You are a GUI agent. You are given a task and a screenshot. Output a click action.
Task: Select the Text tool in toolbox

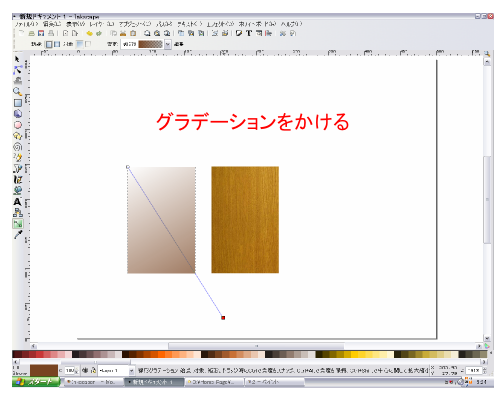[x=18, y=201]
